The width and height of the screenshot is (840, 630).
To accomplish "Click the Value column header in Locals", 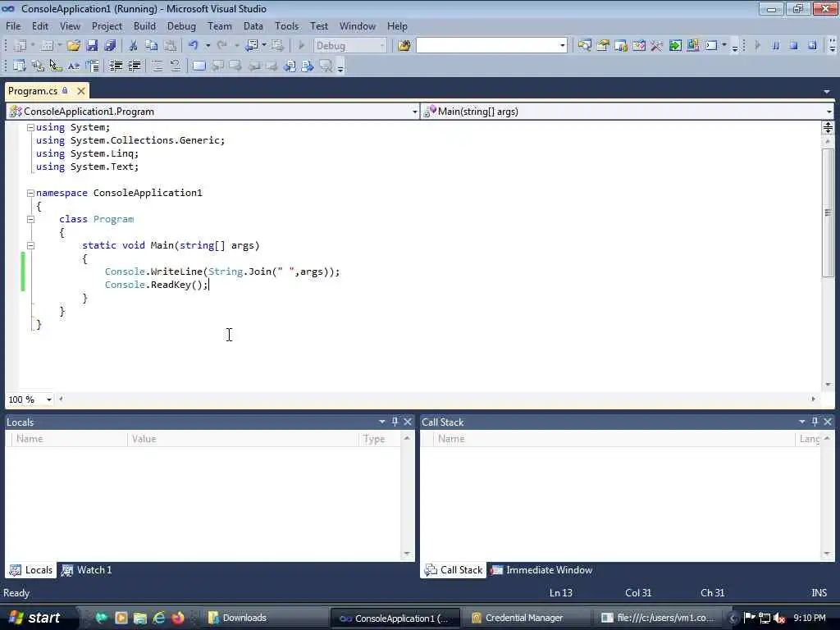I will (x=243, y=439).
